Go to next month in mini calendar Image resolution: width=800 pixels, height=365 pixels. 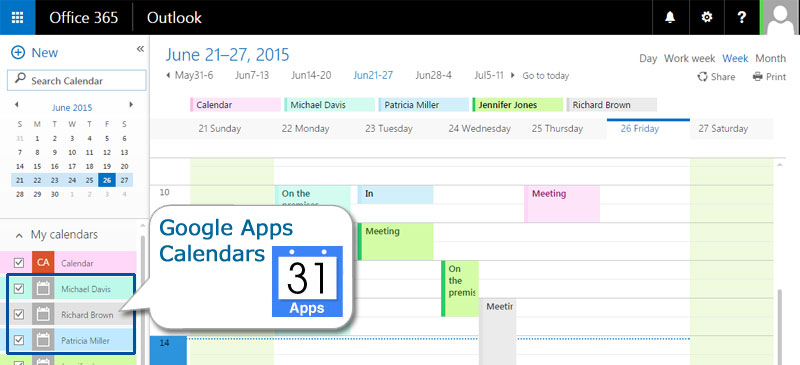[x=131, y=105]
